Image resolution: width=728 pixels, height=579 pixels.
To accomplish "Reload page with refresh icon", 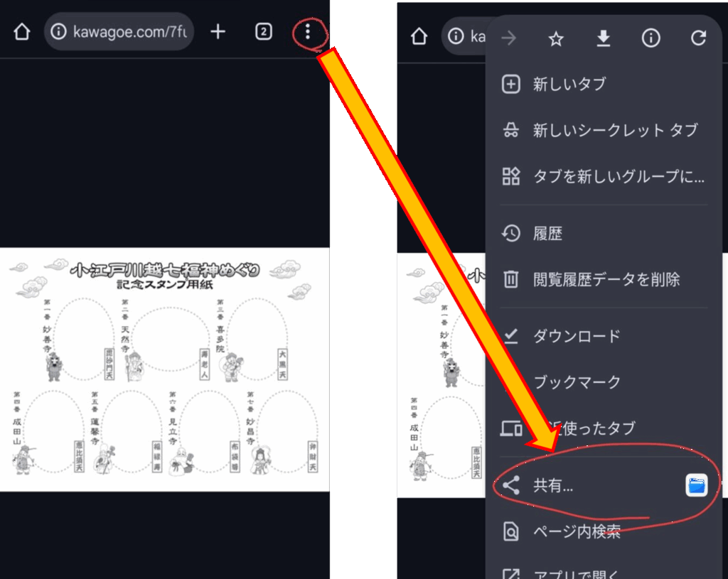I will coord(698,39).
